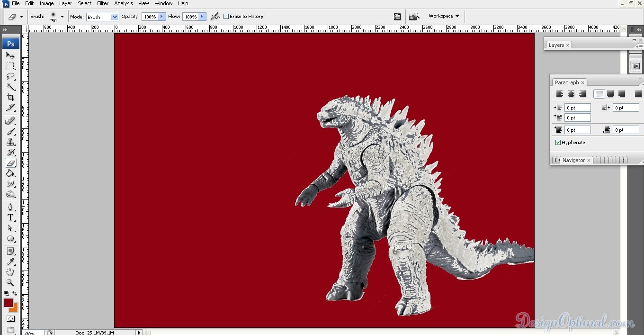Image resolution: width=644 pixels, height=335 pixels.
Task: Click the background color swatch
Action: tap(15, 308)
